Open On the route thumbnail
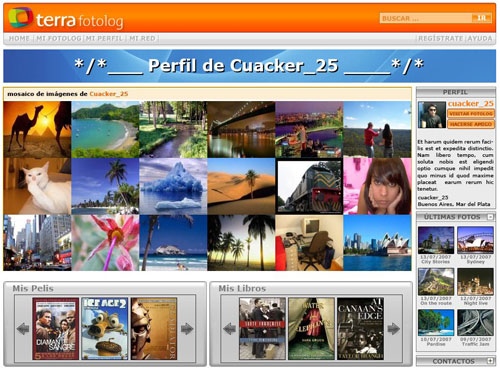The height and width of the screenshot is (370, 500). coord(436,282)
